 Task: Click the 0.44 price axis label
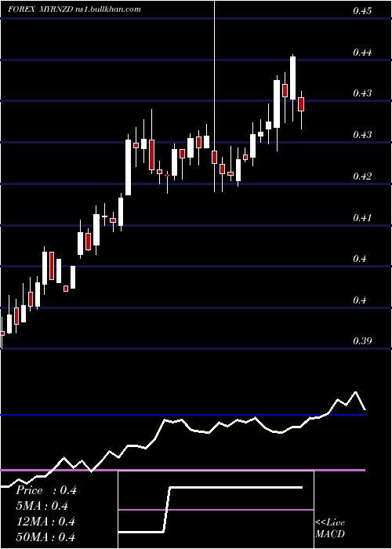(362, 53)
